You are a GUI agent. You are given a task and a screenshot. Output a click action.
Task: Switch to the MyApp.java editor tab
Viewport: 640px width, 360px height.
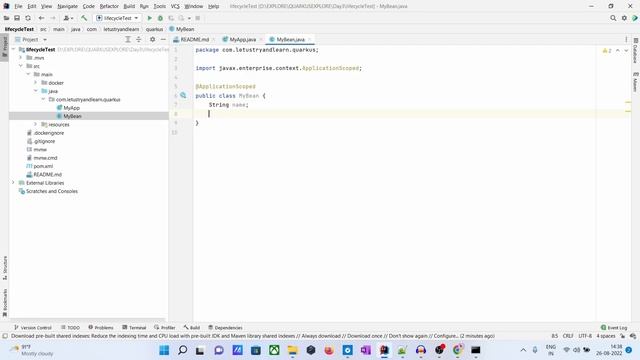pyautogui.click(x=242, y=40)
